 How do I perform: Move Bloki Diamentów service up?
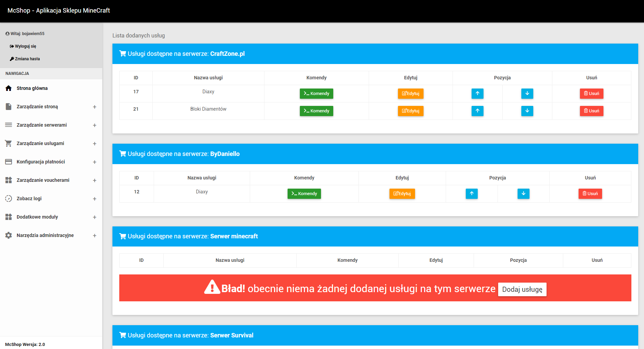coord(477,111)
